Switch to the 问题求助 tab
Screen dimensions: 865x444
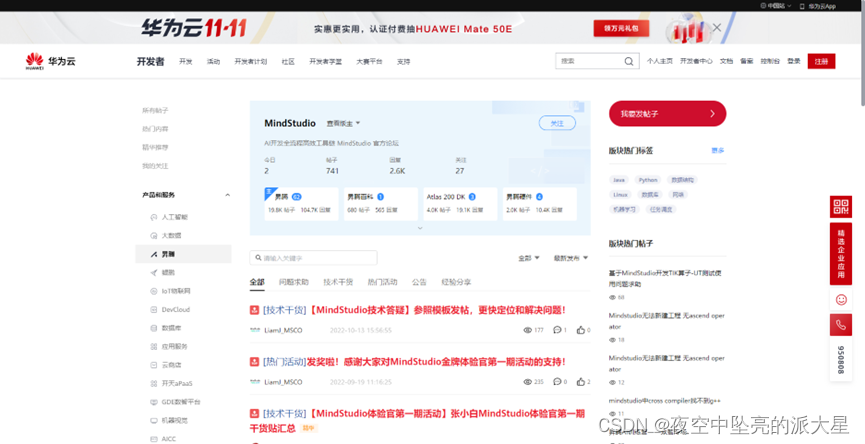pos(293,282)
